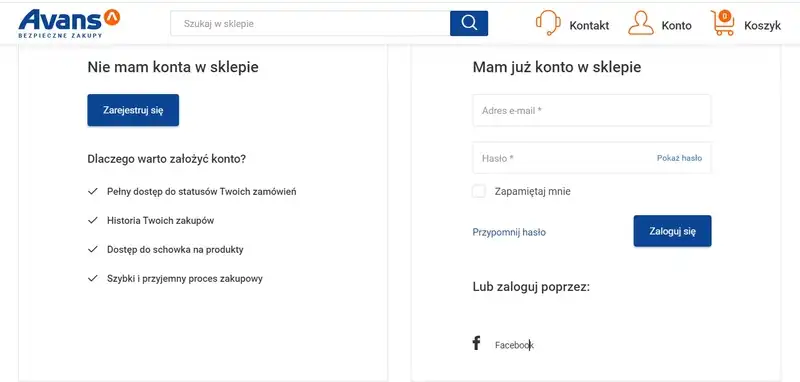Screen dimensions: 800x382
Task: Focus the Adres e-mail field
Action: click(592, 110)
